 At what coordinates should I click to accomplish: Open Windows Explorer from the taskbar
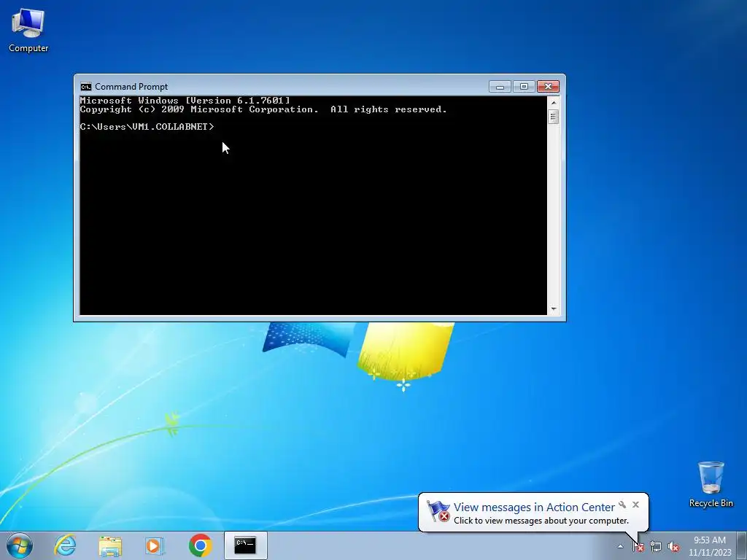pos(110,545)
